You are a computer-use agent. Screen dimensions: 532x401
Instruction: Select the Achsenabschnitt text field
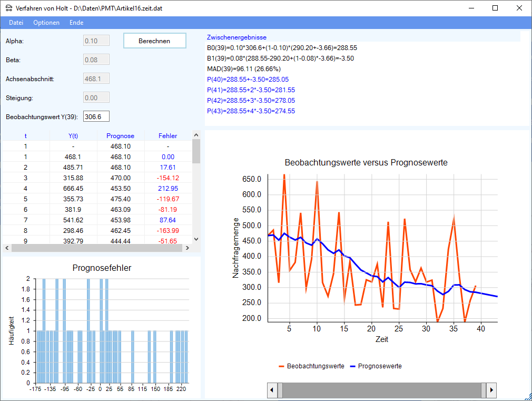click(96, 79)
